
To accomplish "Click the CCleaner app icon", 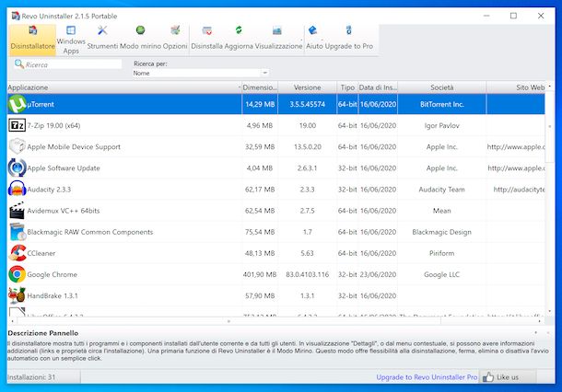I will 18,253.
